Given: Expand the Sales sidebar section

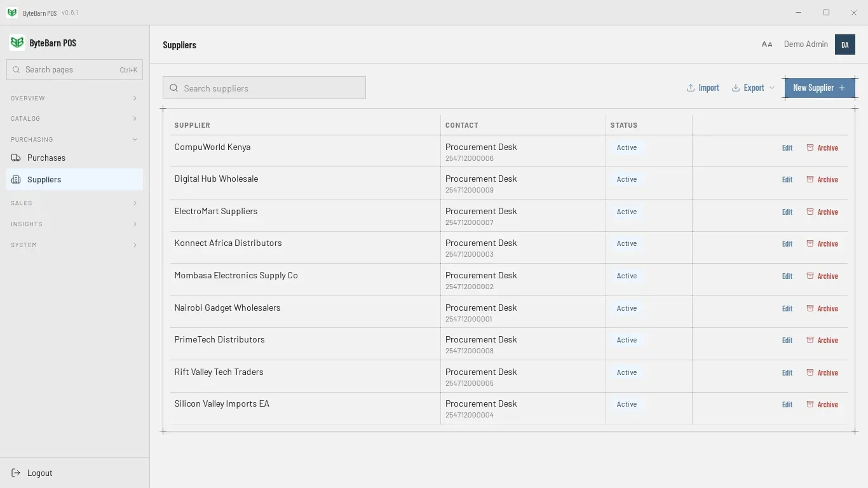Looking at the screenshot, I should click(x=74, y=203).
